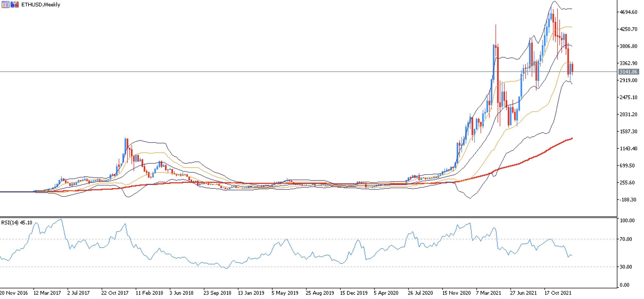
Task: Click the 17 Oct 2021 date label
Action: (x=558, y=293)
